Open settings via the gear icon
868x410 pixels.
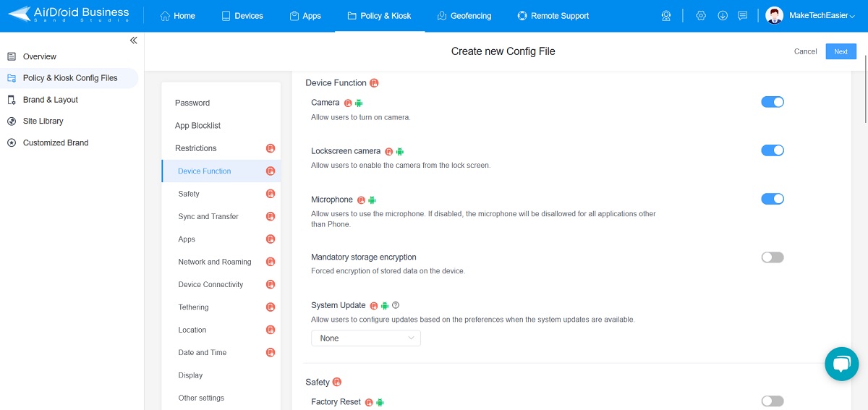pyautogui.click(x=700, y=16)
